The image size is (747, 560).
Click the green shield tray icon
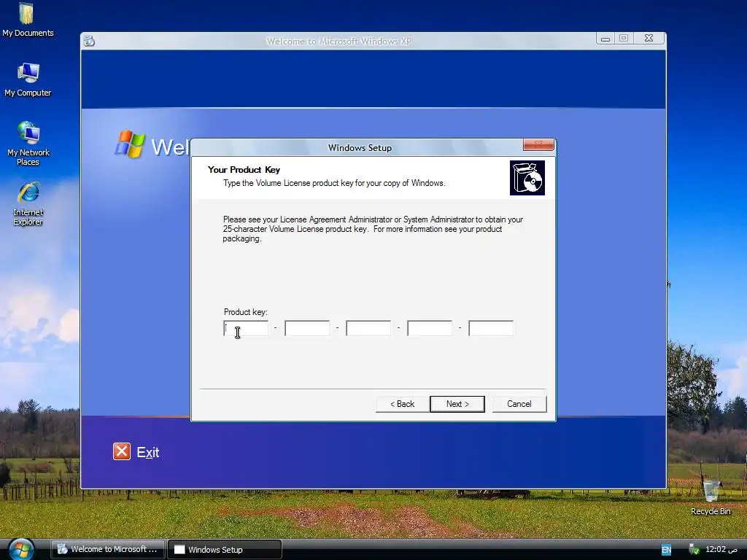coord(694,550)
